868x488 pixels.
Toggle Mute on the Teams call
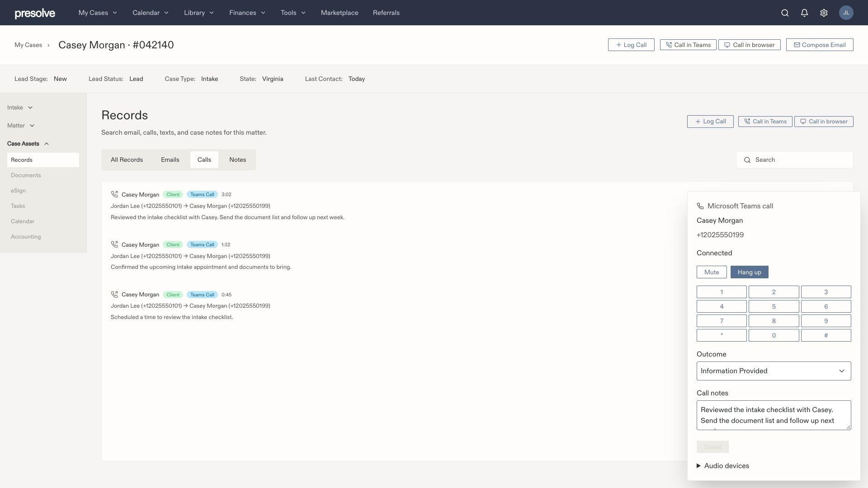[712, 272]
